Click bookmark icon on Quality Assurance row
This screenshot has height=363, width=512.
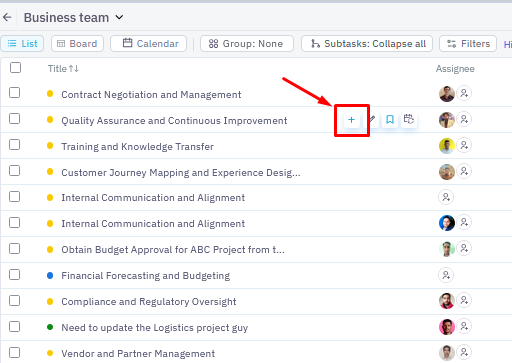pos(390,119)
